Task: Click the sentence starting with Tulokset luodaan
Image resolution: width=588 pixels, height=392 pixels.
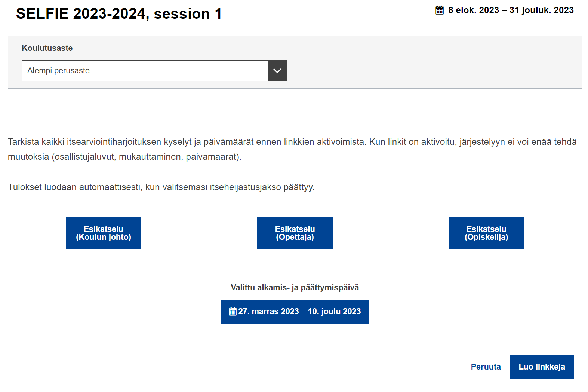Action: pos(161,187)
